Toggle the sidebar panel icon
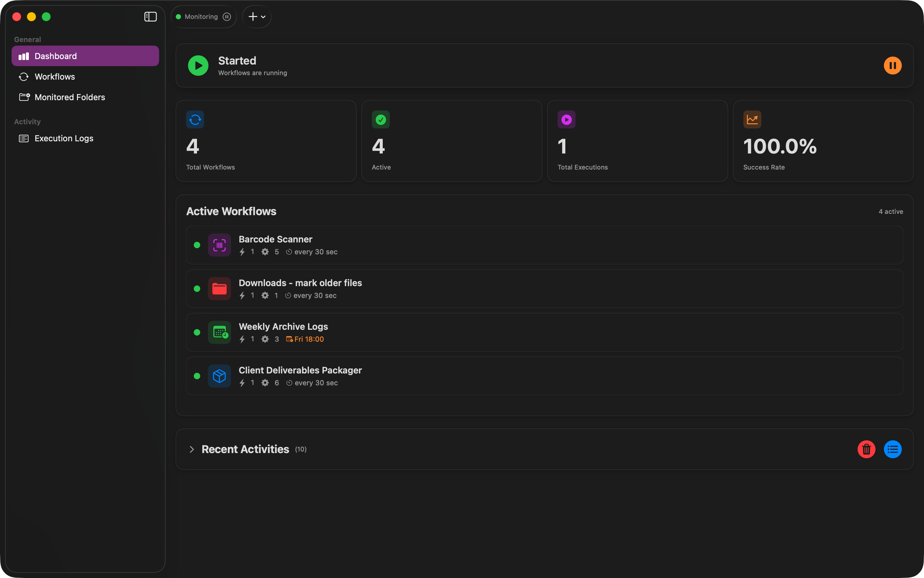924x578 pixels. point(150,17)
